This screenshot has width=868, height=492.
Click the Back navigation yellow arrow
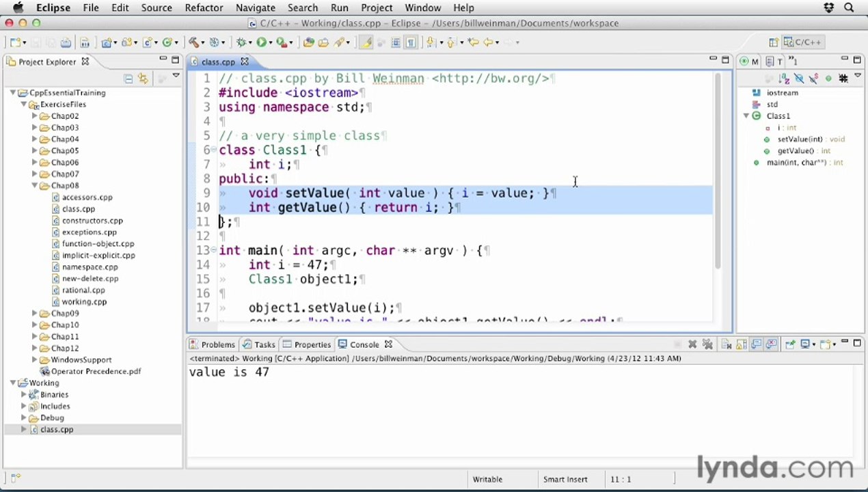point(488,42)
